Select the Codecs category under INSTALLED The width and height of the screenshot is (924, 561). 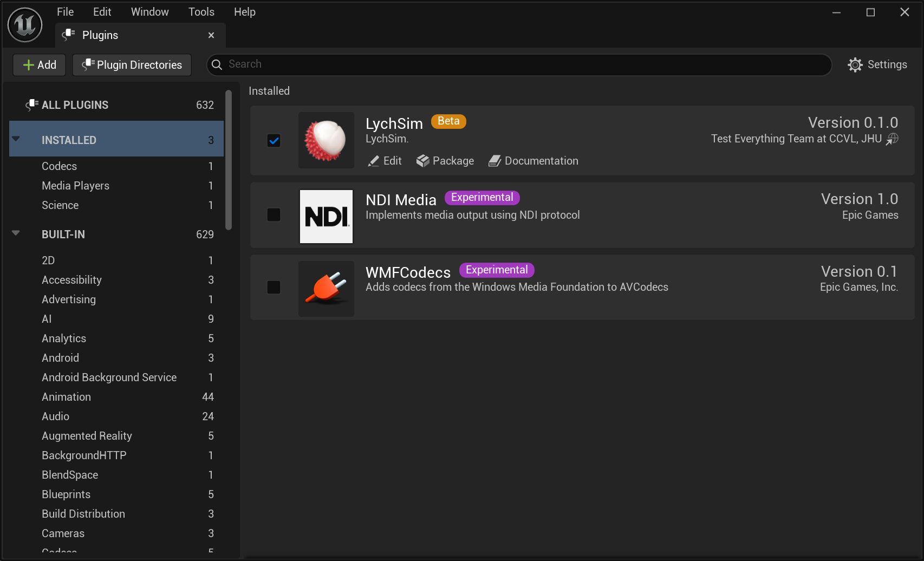coord(116,166)
